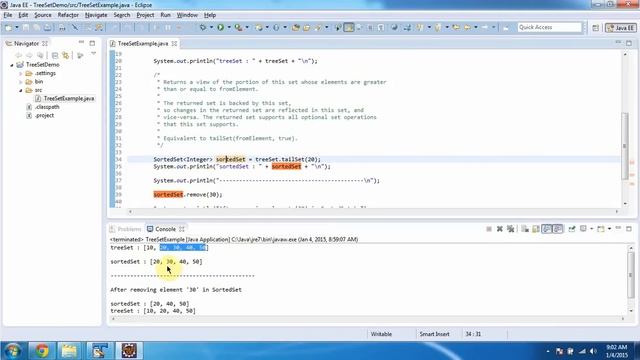Click the New file icon in toolbar
640x360 pixels.
(x=9, y=27)
